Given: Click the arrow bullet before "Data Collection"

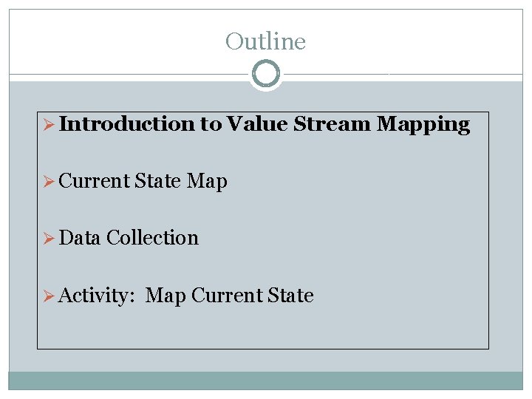Looking at the screenshot, I should click(49, 239).
